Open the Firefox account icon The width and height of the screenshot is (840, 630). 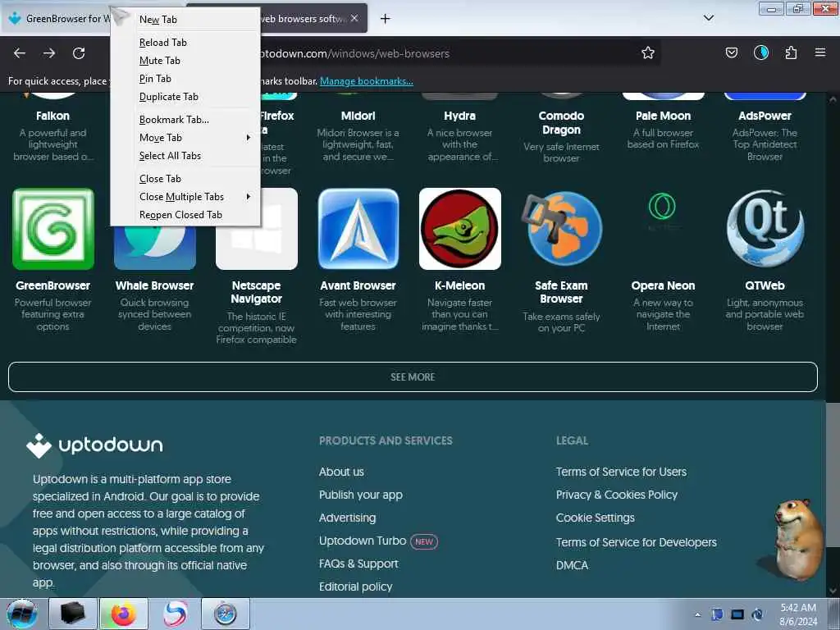pos(760,52)
